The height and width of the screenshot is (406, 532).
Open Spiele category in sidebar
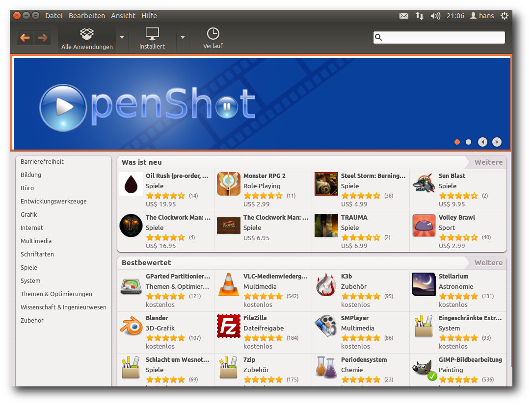tap(29, 267)
